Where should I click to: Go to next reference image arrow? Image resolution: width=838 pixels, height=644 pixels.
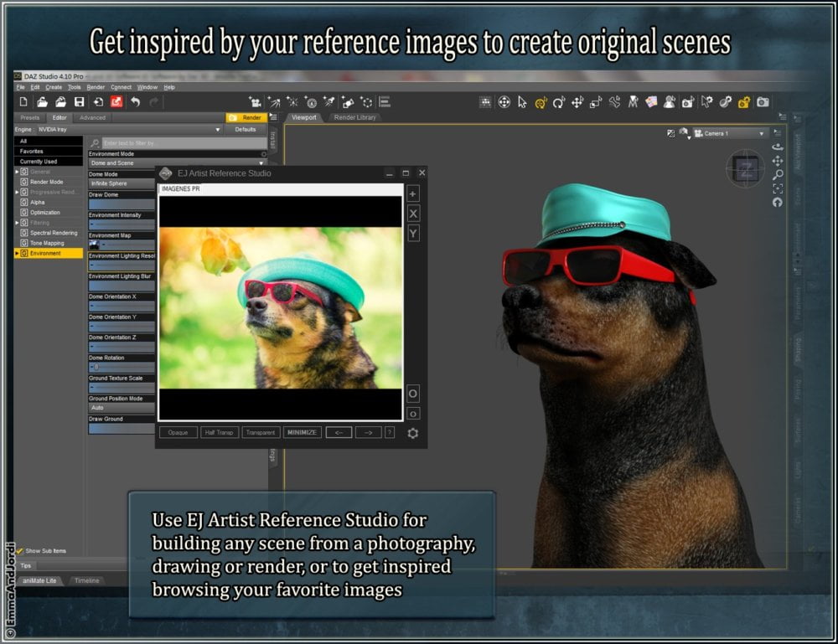point(368,432)
